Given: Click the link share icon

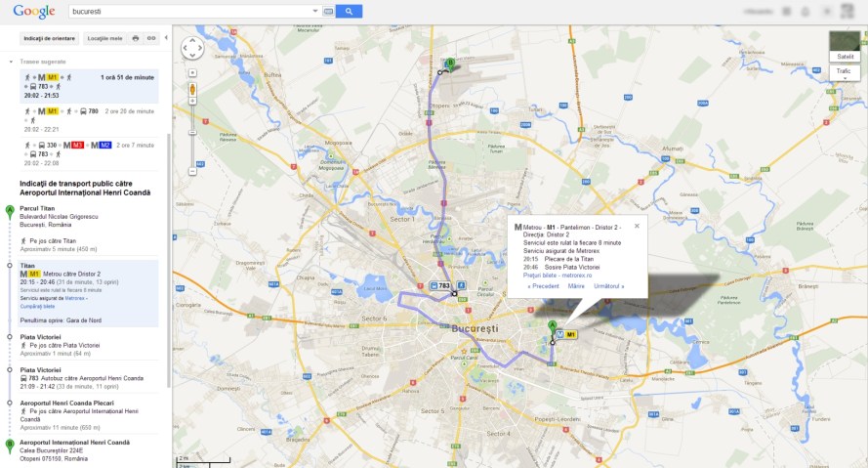Looking at the screenshot, I should click(x=150, y=37).
